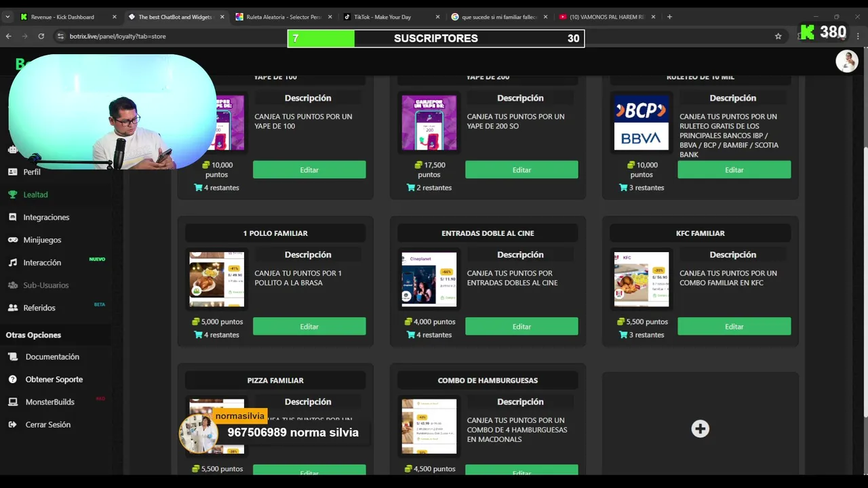The height and width of the screenshot is (488, 868).
Task: Add a new store item with plus icon
Action: (x=701, y=428)
